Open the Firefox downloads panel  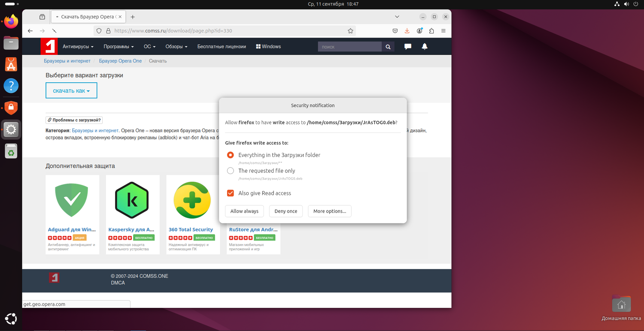click(x=407, y=31)
